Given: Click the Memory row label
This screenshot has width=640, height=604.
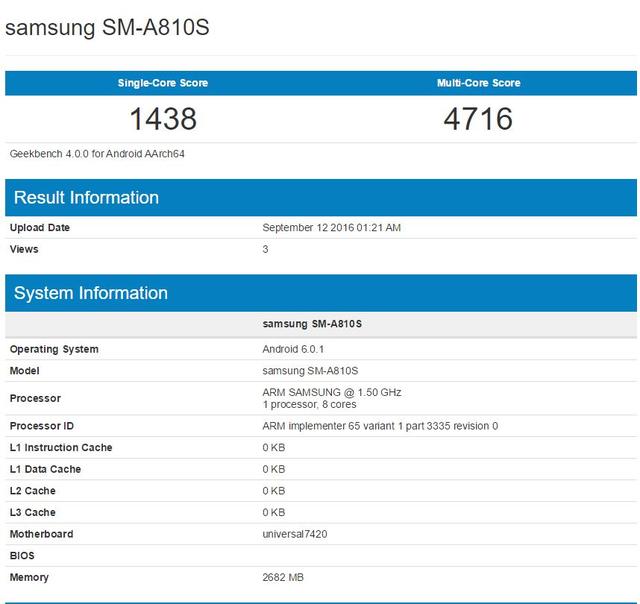Looking at the screenshot, I should click(29, 577).
